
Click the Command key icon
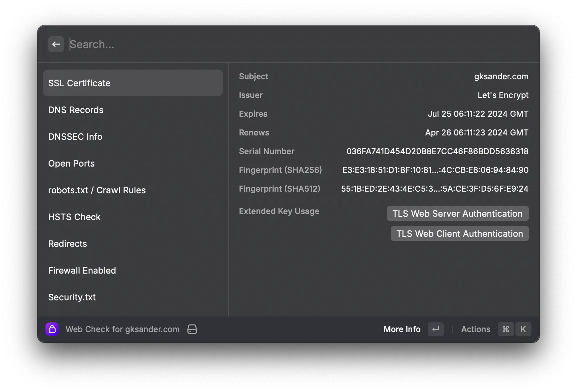click(506, 329)
